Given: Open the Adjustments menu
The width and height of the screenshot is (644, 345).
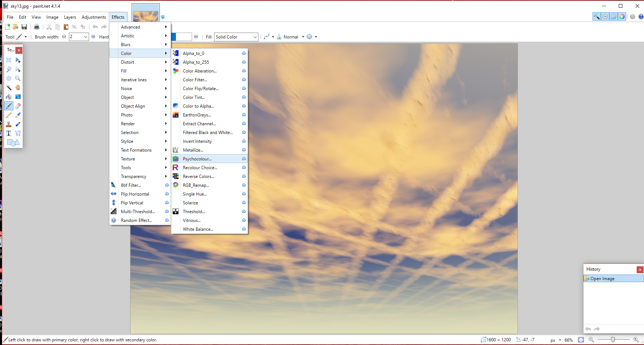Looking at the screenshot, I should coord(94,17).
